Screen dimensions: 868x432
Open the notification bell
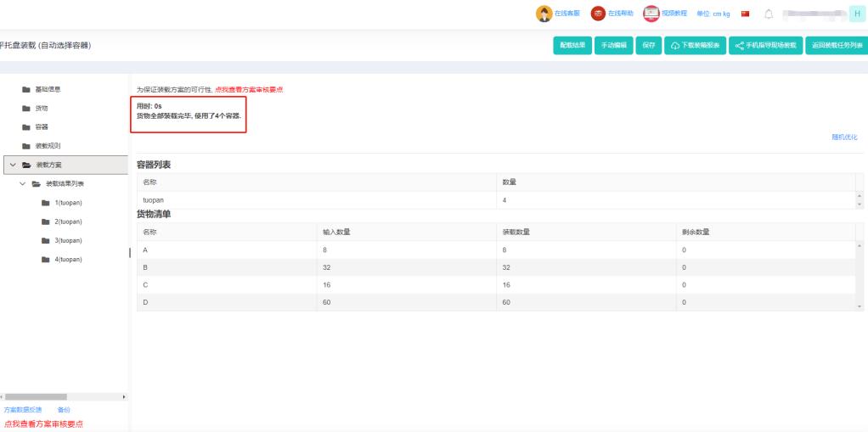tap(767, 14)
